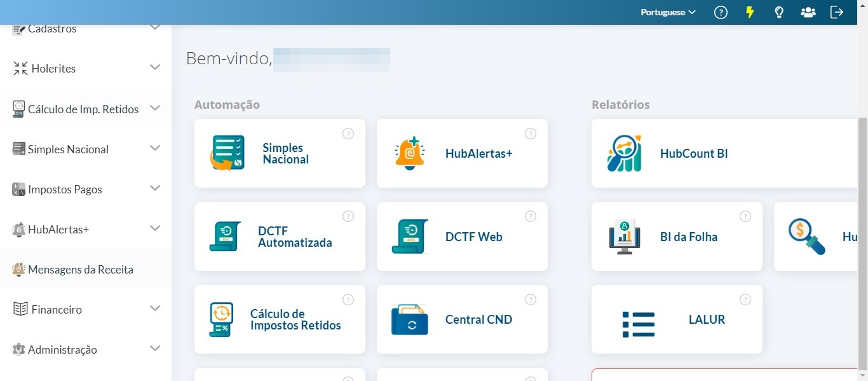This screenshot has width=868, height=381.
Task: Click the yellow lightning bolt icon
Action: coord(750,12)
